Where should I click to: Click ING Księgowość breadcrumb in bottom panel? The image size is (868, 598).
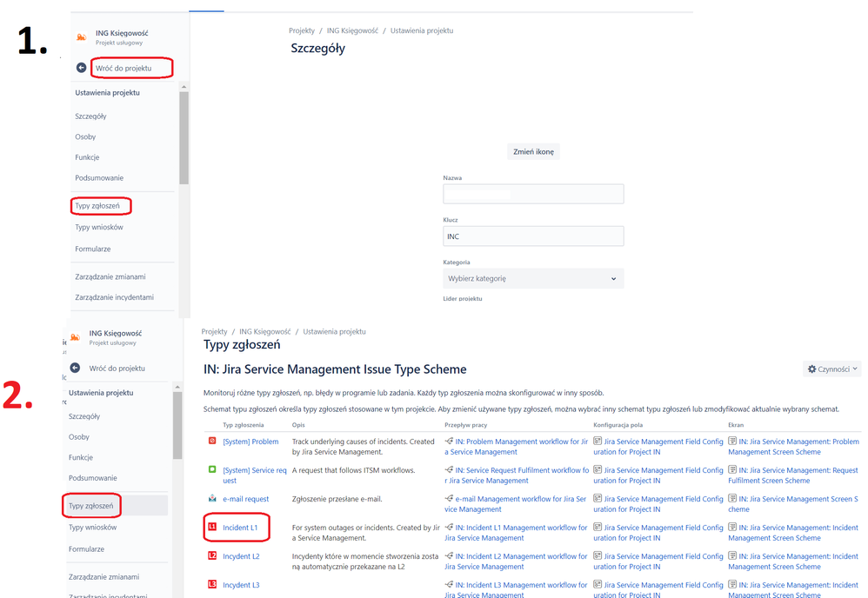[x=264, y=331]
